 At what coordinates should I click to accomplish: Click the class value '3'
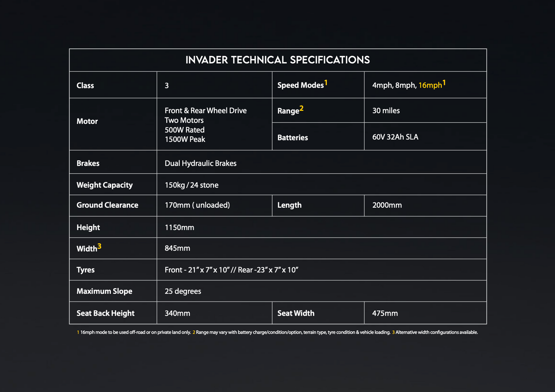167,86
